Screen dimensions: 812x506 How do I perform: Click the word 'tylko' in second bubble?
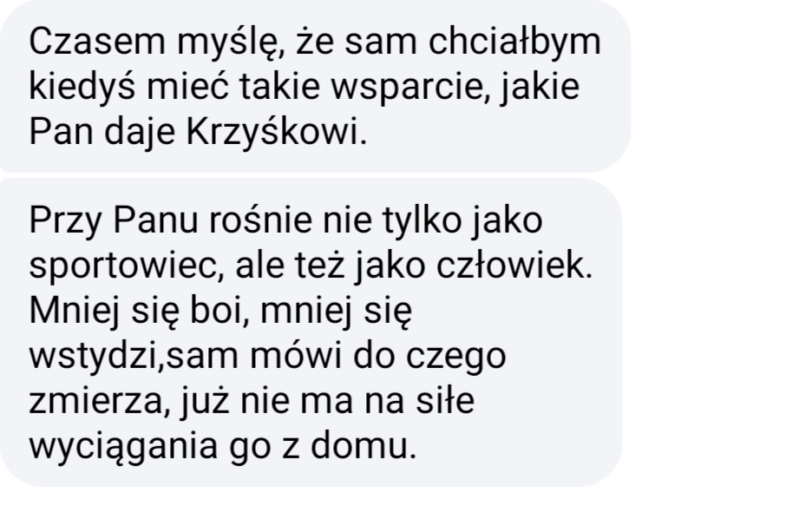tap(422, 221)
